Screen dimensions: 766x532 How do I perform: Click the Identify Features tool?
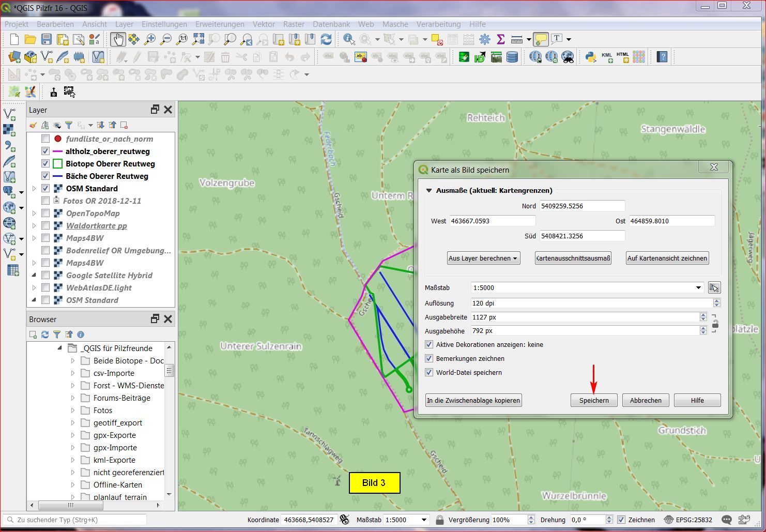[348, 39]
